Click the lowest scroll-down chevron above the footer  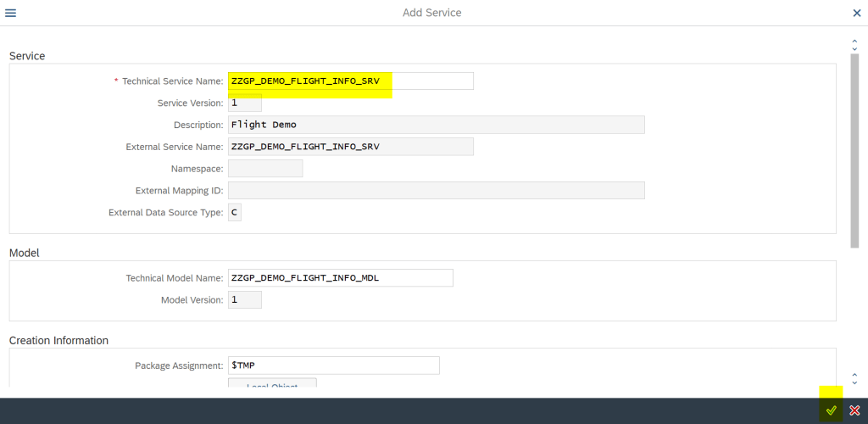(x=854, y=382)
